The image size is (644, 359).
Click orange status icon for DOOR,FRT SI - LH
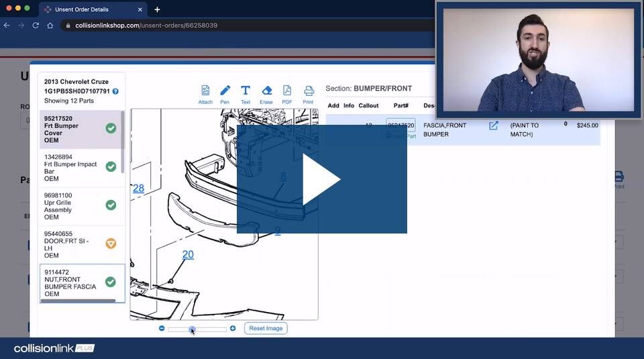click(x=111, y=244)
